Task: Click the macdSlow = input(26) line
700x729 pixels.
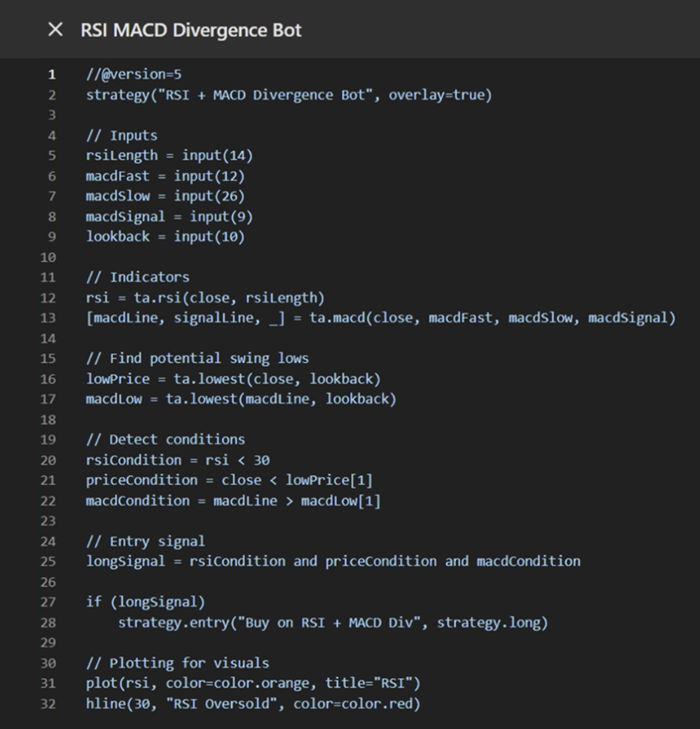Action: click(x=165, y=196)
